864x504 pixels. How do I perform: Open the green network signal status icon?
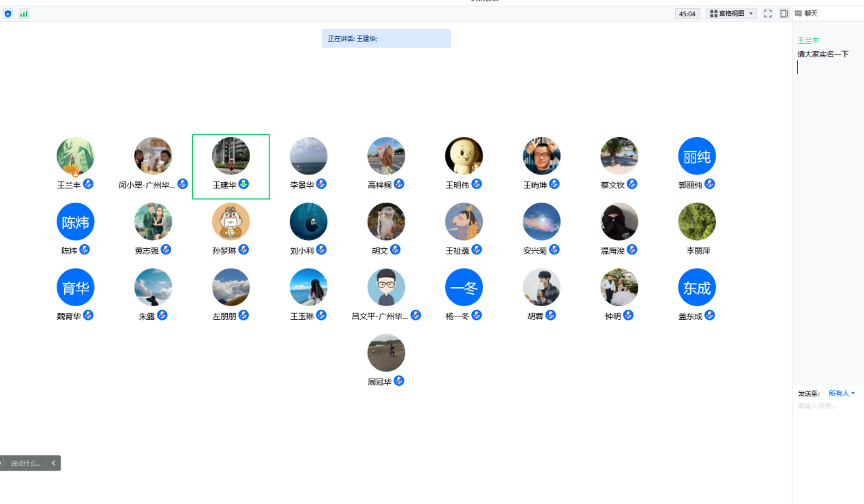coord(24,14)
